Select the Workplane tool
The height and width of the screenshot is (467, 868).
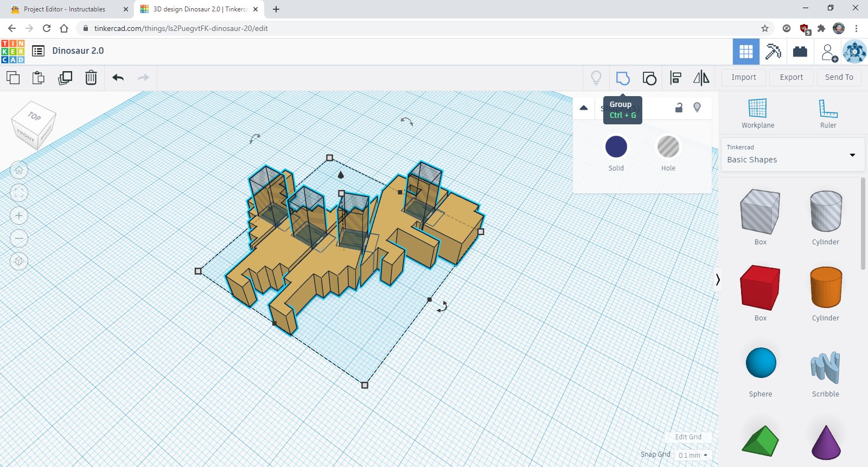[758, 113]
